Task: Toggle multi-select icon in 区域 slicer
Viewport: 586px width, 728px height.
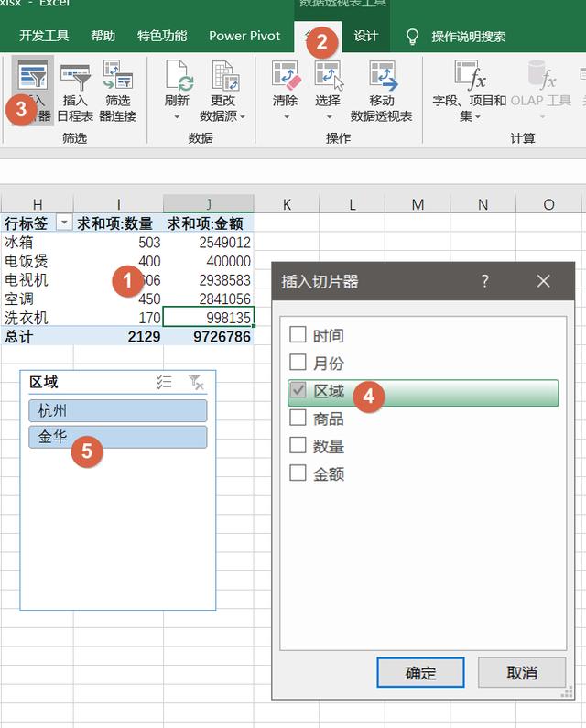Action: tap(164, 382)
